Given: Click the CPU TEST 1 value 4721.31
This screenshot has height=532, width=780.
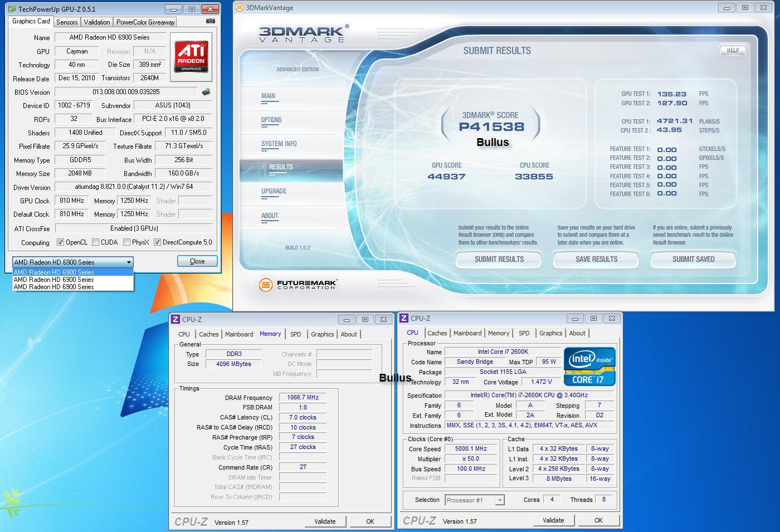Looking at the screenshot, I should tap(675, 121).
